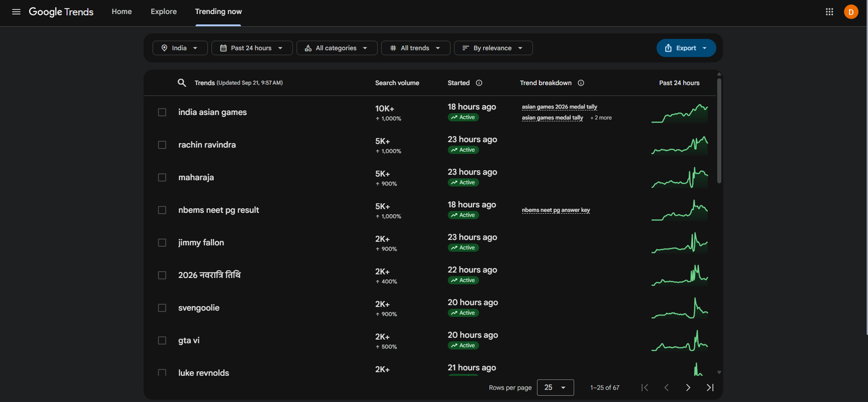Open the Past 24 hours time filter
Screen dimensions: 868x402
[x=252, y=48]
